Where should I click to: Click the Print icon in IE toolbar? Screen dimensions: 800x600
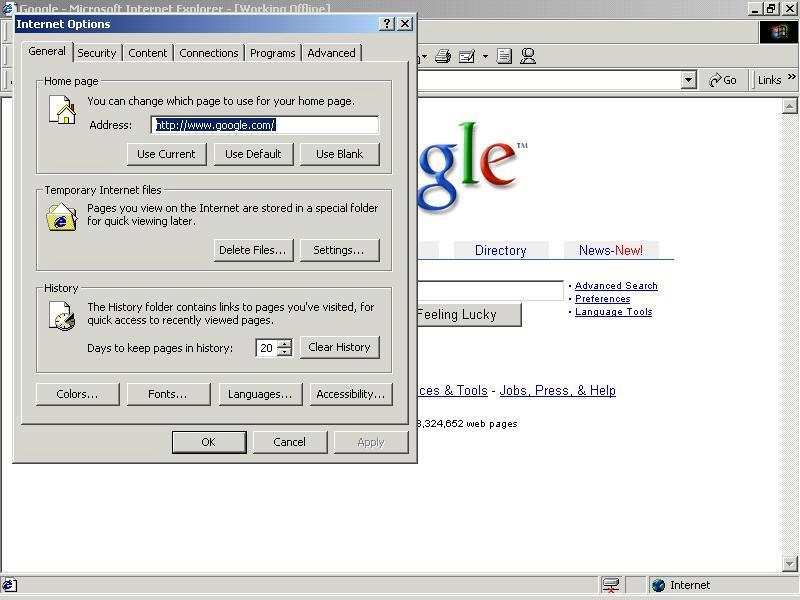443,56
